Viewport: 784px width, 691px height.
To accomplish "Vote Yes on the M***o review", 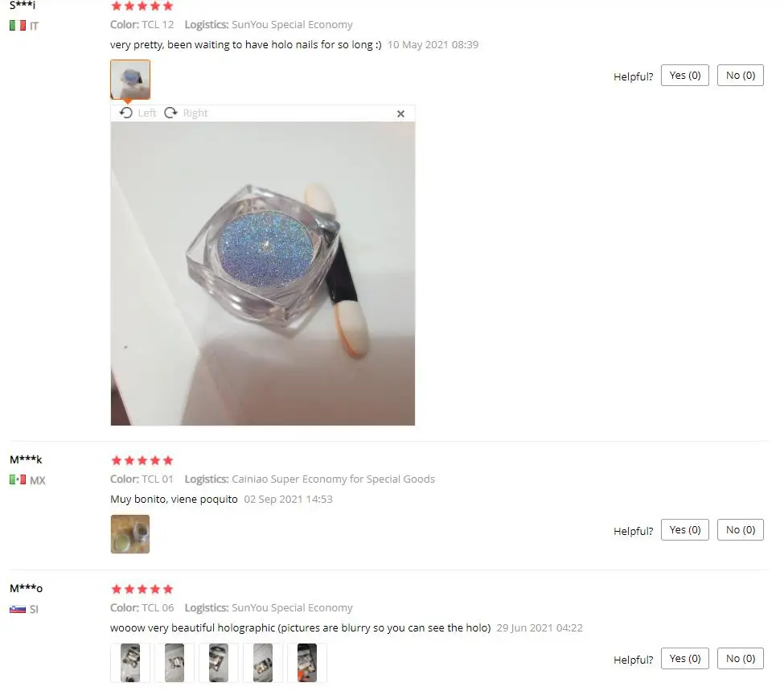I will (x=684, y=659).
